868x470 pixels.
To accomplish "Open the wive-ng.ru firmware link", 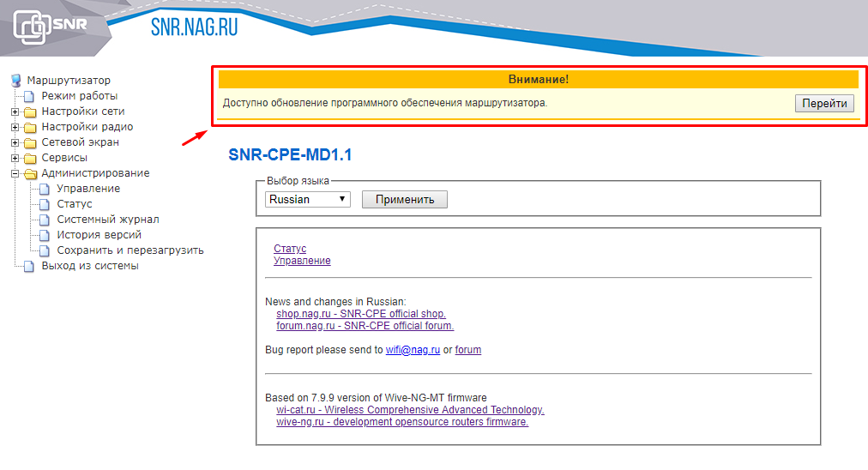I will 402,422.
